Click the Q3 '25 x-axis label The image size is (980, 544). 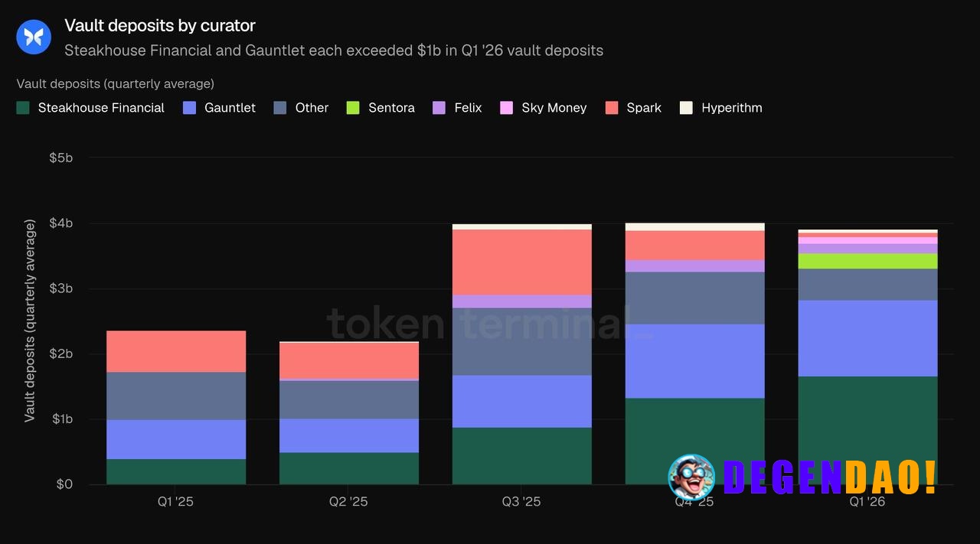522,502
